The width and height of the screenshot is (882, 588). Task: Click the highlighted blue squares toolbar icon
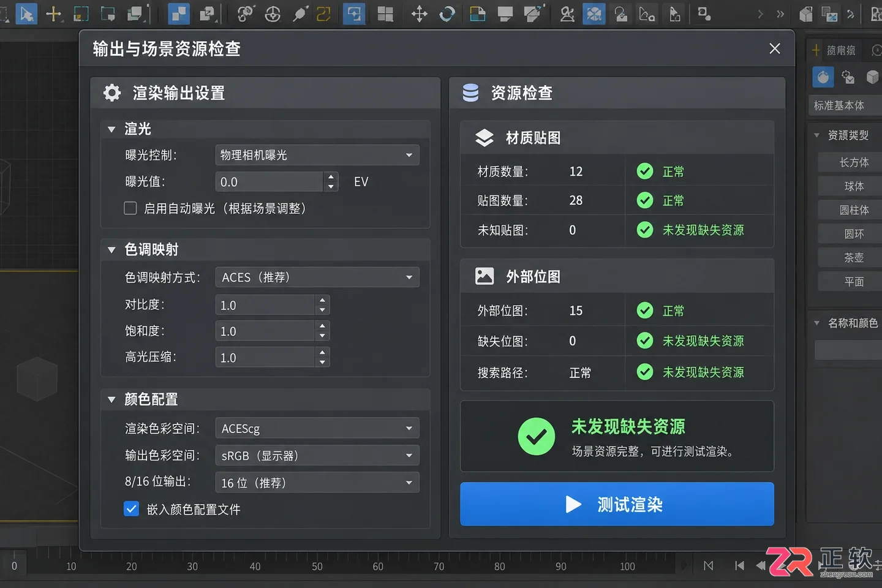pos(178,13)
